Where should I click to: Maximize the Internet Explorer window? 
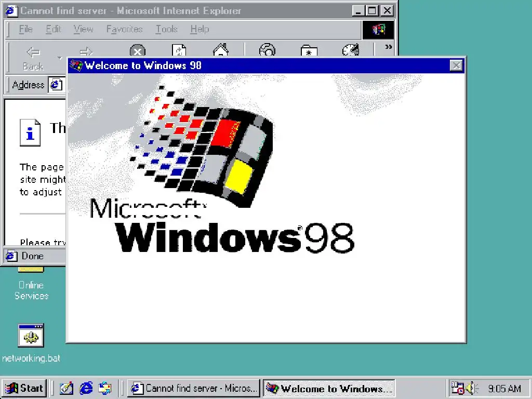(x=372, y=11)
